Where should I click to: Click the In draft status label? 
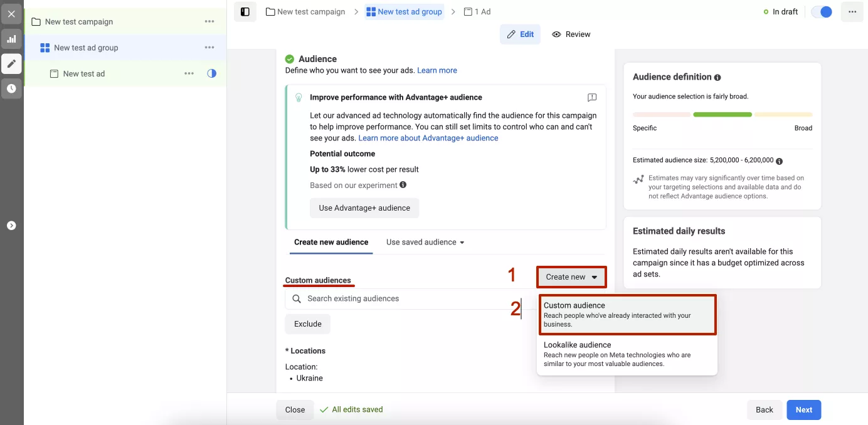781,12
